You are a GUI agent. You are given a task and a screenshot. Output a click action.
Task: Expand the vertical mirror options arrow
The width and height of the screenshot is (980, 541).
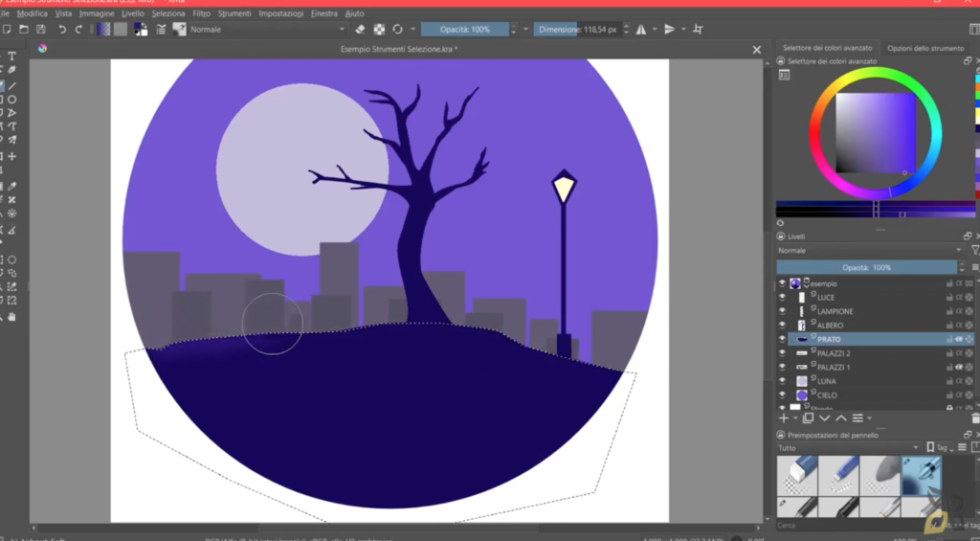683,30
